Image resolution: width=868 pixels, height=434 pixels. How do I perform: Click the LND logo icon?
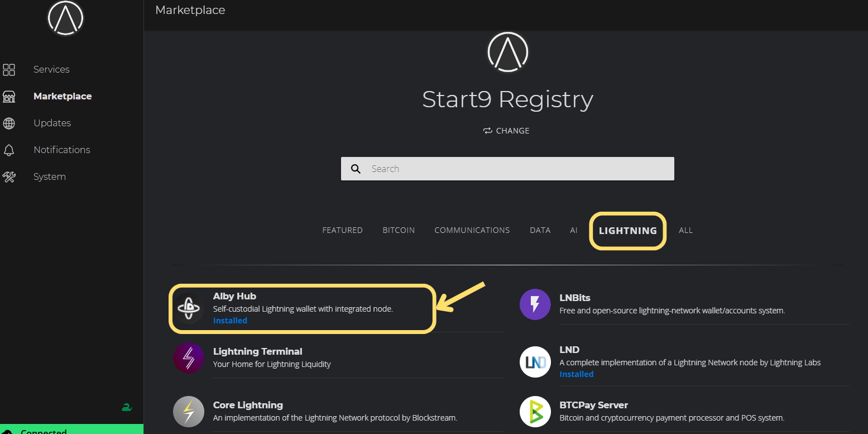point(535,362)
